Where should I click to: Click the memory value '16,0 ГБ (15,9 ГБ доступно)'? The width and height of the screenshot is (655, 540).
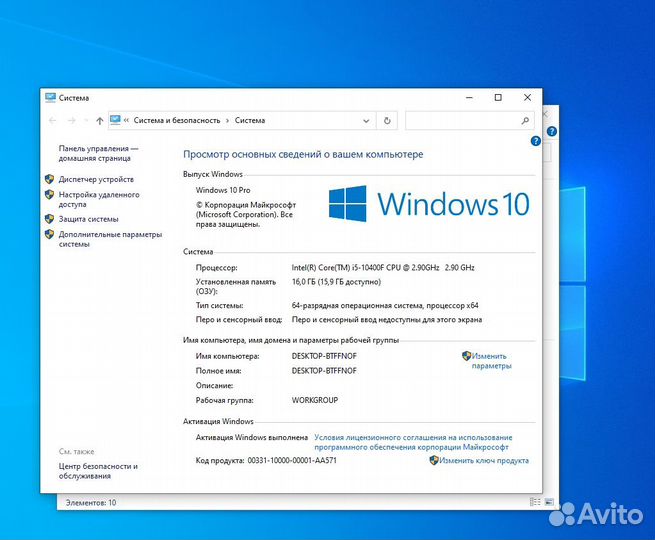click(336, 282)
